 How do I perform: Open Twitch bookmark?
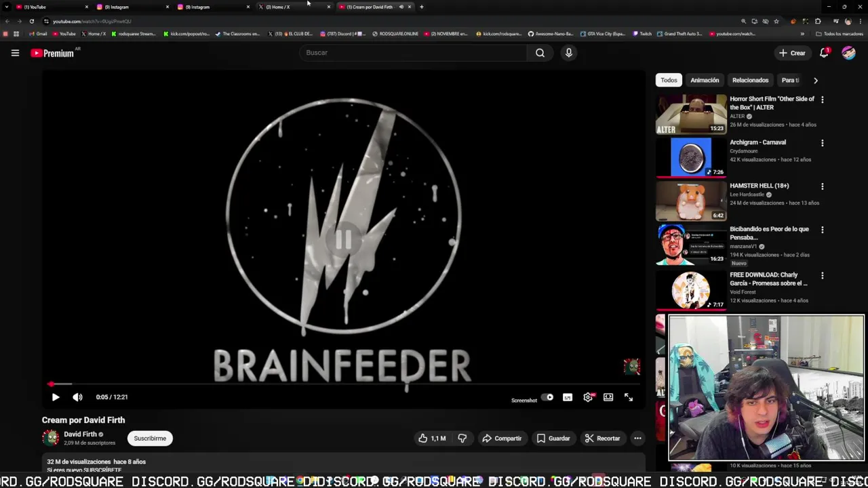(642, 34)
